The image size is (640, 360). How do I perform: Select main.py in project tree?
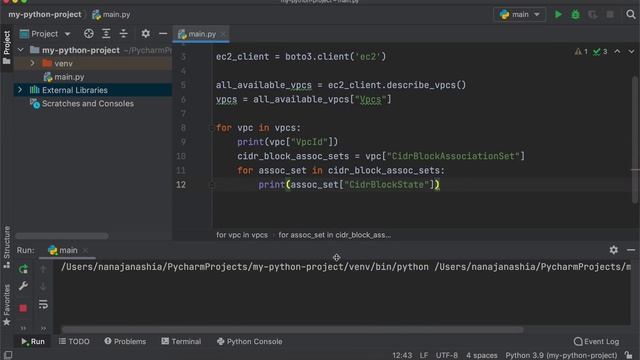click(64, 77)
